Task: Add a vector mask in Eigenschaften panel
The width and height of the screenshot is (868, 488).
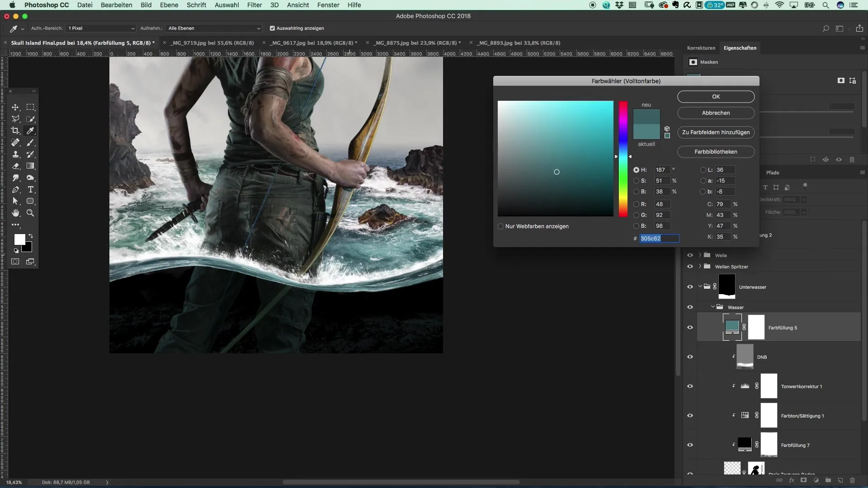Action: coord(853,80)
